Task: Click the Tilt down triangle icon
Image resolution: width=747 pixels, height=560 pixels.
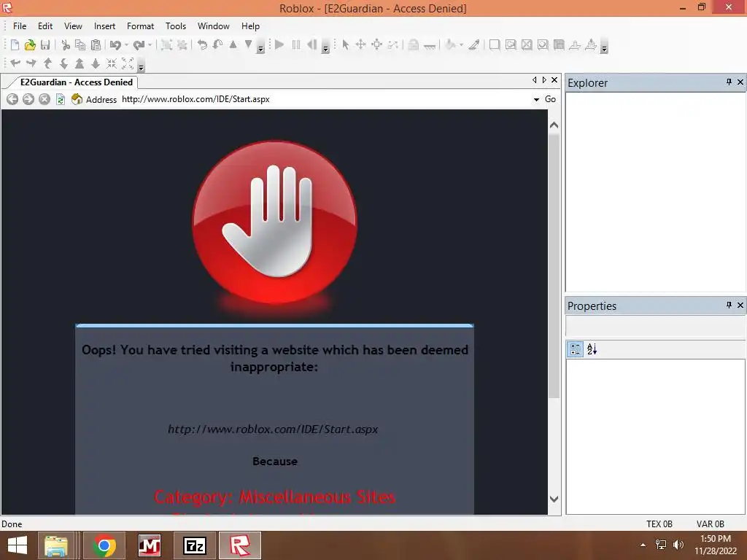Action: [x=248, y=44]
